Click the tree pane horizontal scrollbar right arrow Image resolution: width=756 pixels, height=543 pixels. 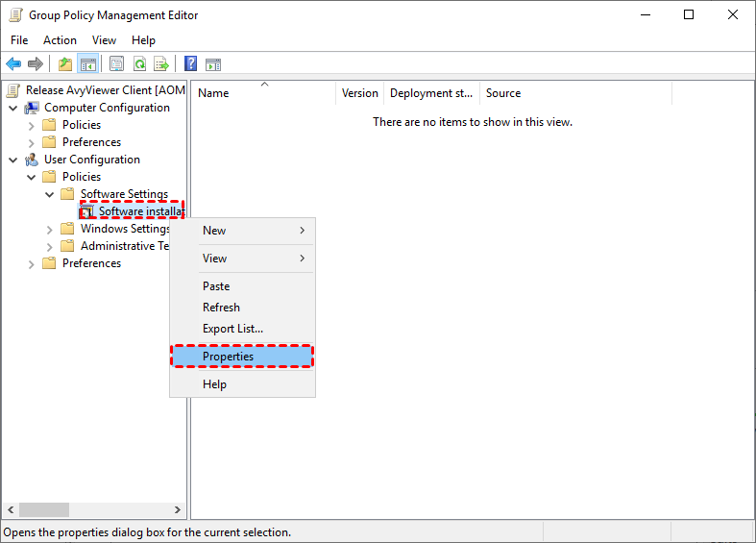(178, 510)
